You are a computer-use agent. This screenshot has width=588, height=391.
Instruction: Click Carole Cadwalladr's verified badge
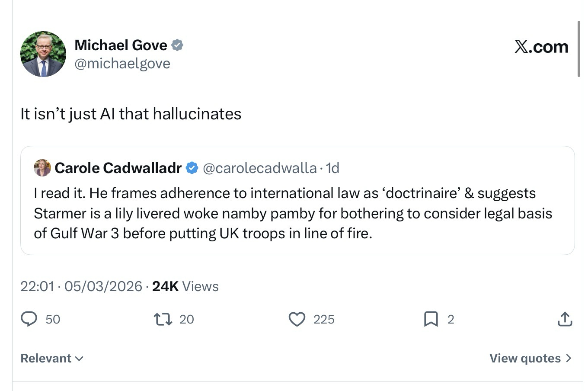(x=192, y=168)
